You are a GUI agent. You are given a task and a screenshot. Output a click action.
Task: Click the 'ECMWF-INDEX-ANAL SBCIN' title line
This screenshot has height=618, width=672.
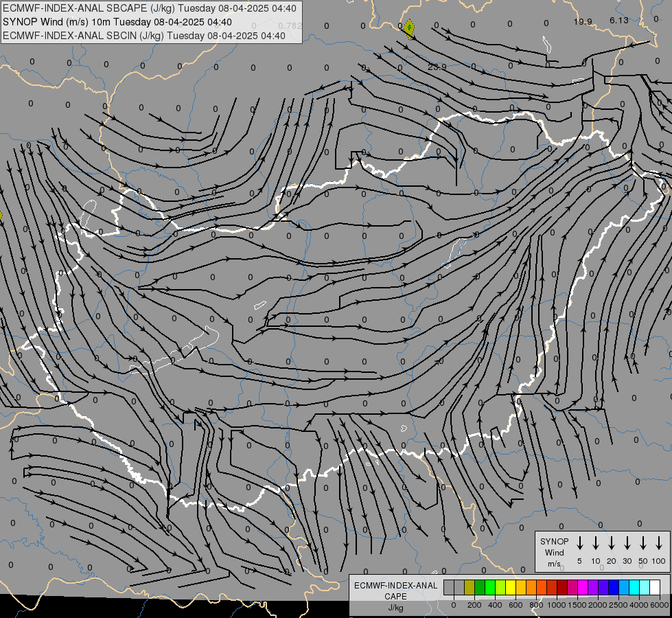(144, 36)
